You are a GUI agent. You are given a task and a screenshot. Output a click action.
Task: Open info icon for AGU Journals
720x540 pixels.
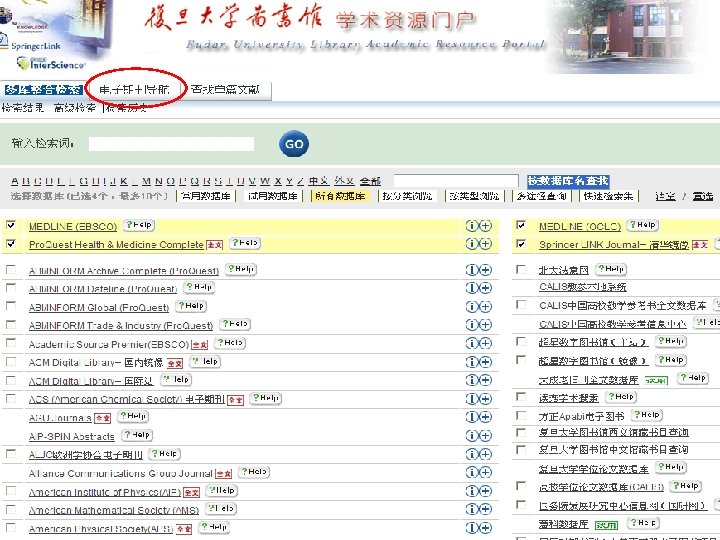472,417
